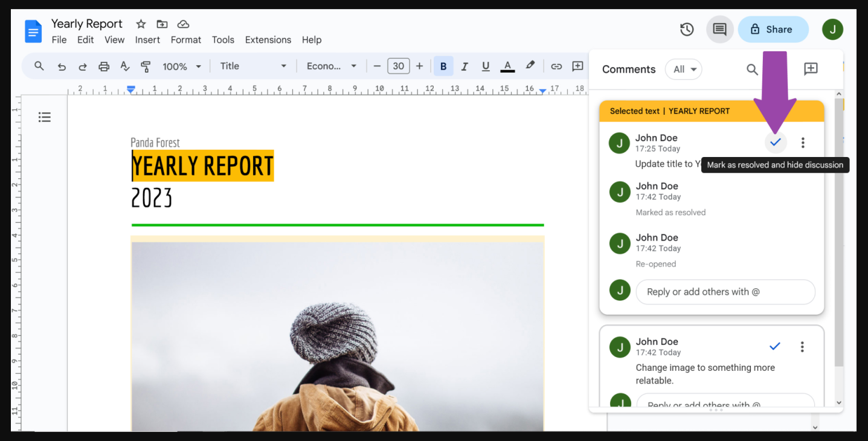The width and height of the screenshot is (868, 441).
Task: Open the zoom 100% dropdown
Action: (x=181, y=66)
